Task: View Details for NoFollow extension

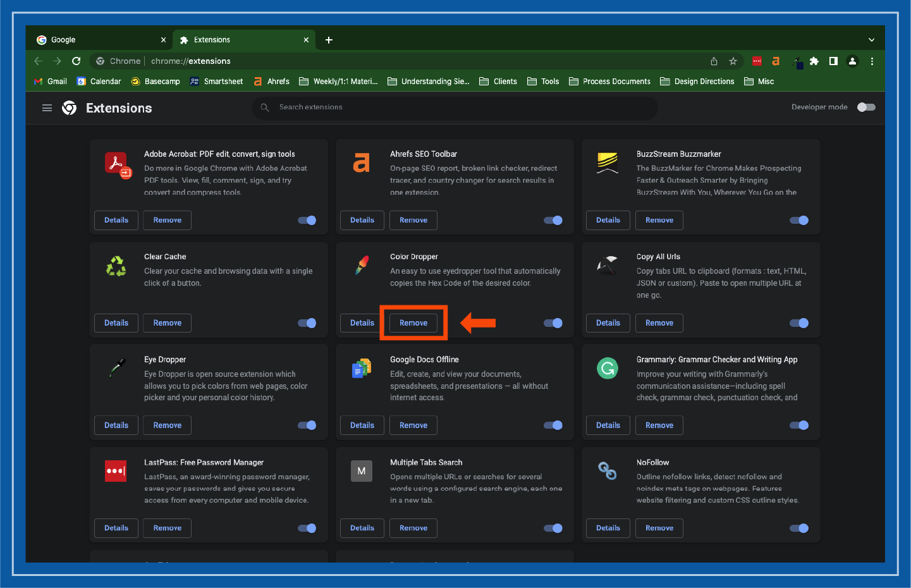Action: tap(608, 529)
